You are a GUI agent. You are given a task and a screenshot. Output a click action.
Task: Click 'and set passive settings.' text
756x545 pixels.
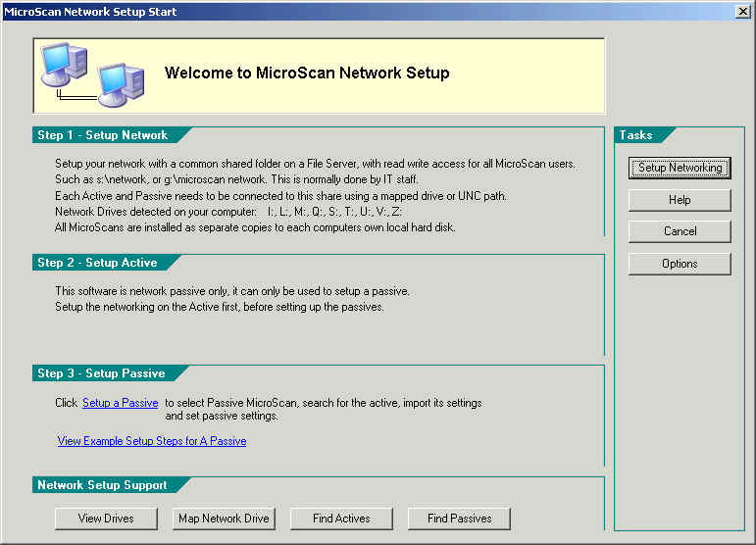tap(222, 416)
